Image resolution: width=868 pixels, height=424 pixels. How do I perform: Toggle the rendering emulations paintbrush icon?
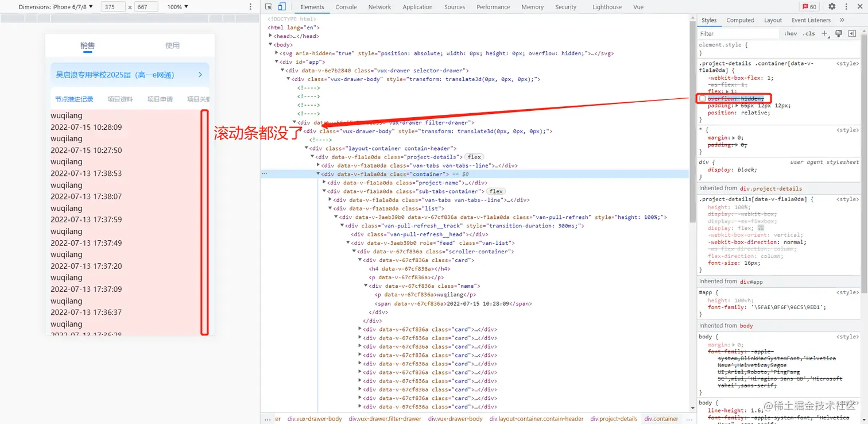839,33
